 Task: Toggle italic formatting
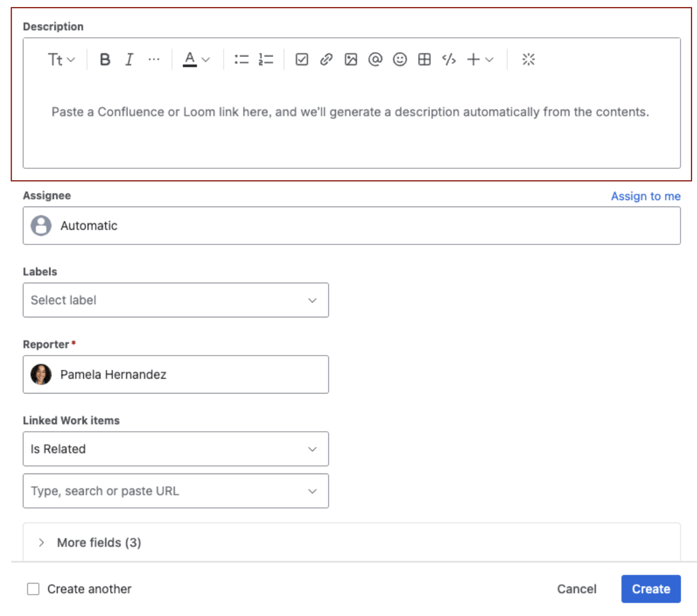(x=129, y=59)
